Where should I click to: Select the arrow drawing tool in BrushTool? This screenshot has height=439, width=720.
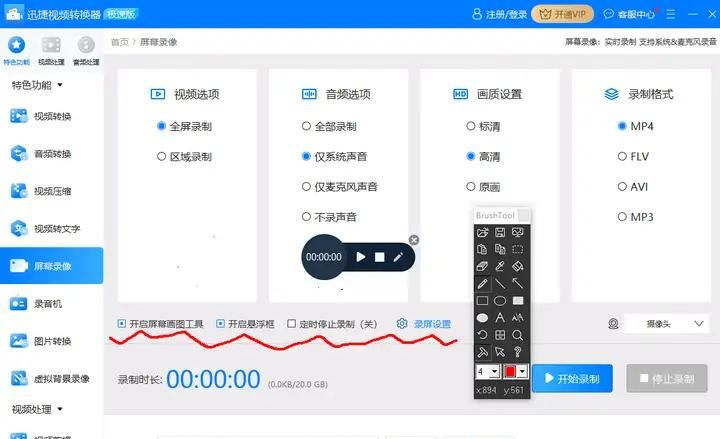tap(518, 284)
